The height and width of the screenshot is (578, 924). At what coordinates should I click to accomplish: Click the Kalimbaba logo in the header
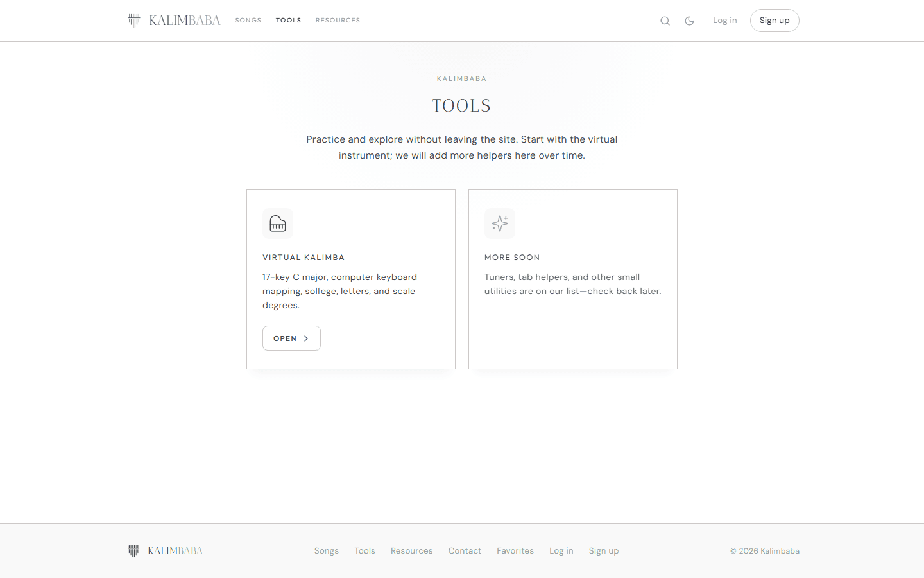(x=174, y=21)
